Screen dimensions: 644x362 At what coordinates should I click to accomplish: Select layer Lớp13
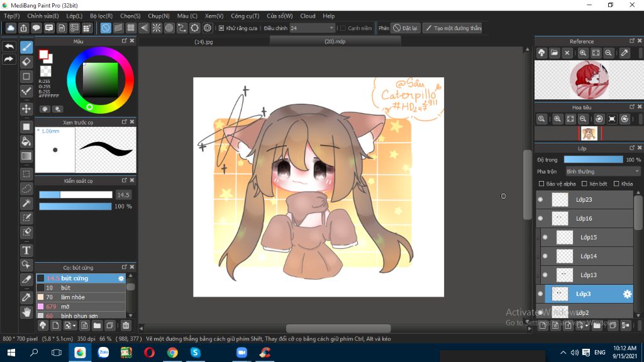tap(587, 275)
